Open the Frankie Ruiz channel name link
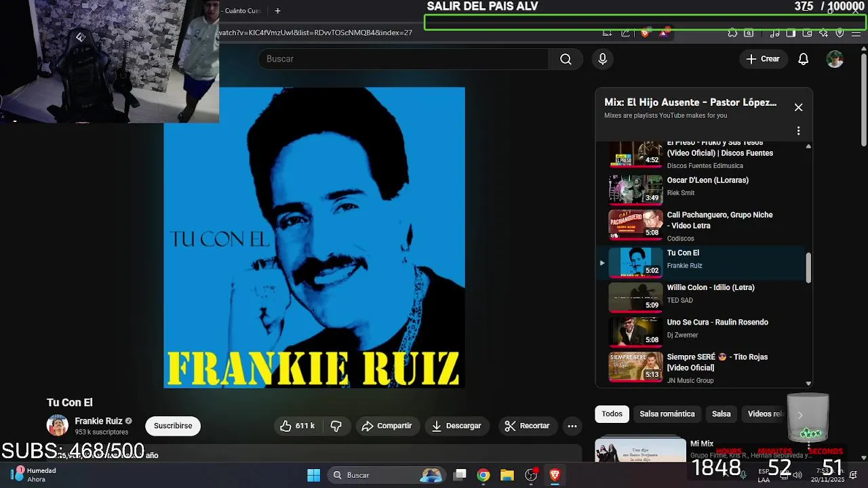Screen dimensions: 868x488 pyautogui.click(x=98, y=421)
